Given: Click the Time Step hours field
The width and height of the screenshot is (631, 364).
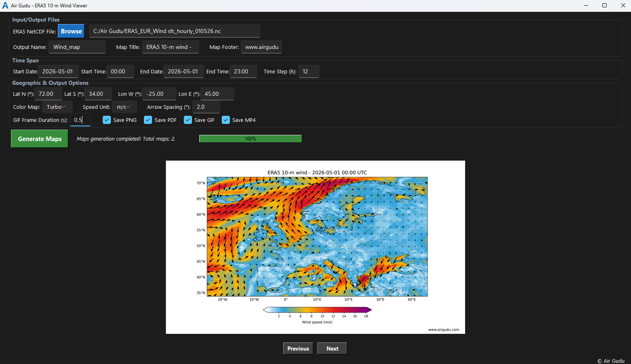Looking at the screenshot, I should 309,71.
